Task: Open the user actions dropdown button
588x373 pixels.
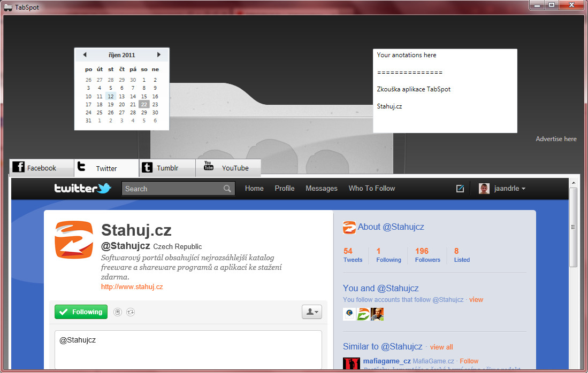Action: pos(312,312)
